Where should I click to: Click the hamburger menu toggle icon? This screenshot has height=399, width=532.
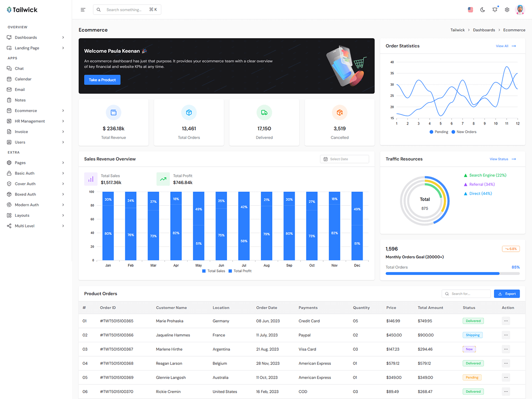tap(83, 10)
